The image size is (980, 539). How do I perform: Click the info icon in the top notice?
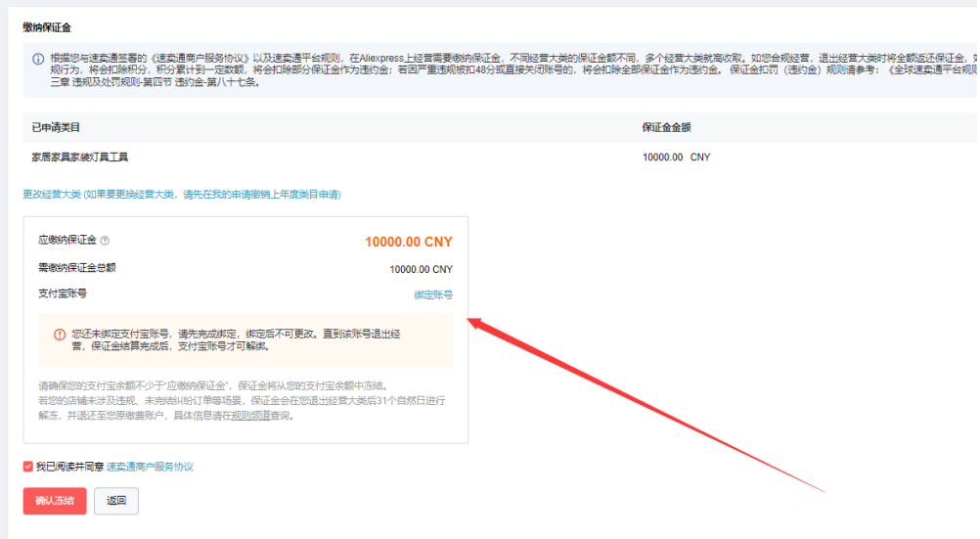click(38, 58)
